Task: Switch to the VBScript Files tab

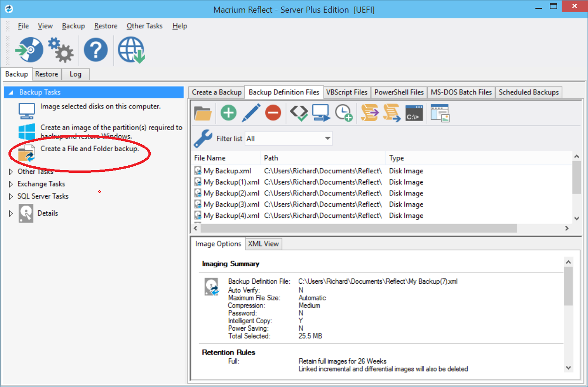Action: pos(347,92)
